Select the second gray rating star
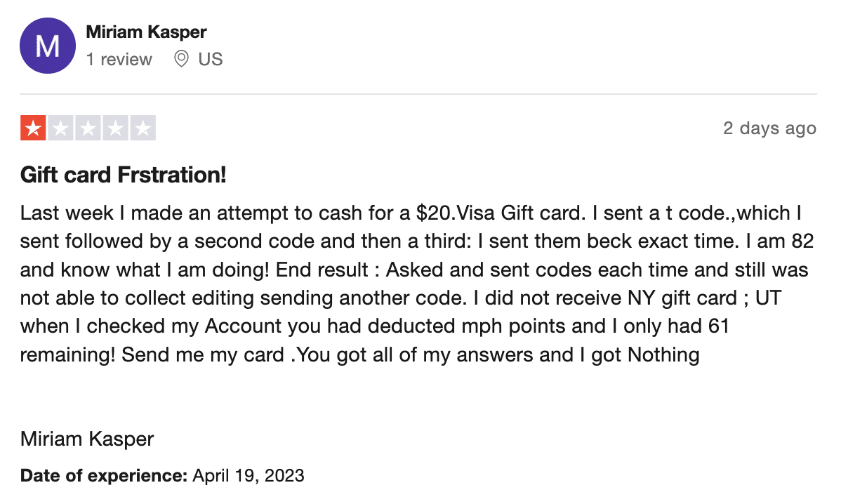Image resolution: width=841 pixels, height=504 pixels. click(x=60, y=128)
